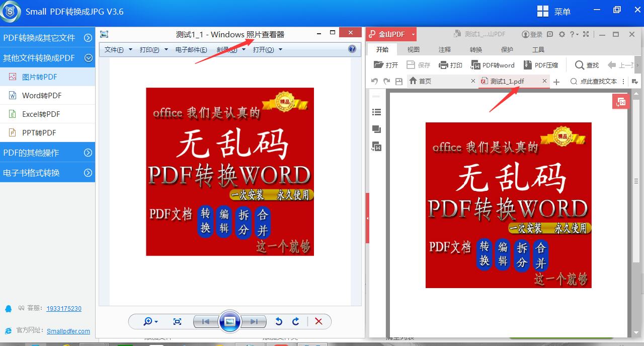The height and width of the screenshot is (346, 644).
Task: Close the 首页 tab
Action: 473,81
